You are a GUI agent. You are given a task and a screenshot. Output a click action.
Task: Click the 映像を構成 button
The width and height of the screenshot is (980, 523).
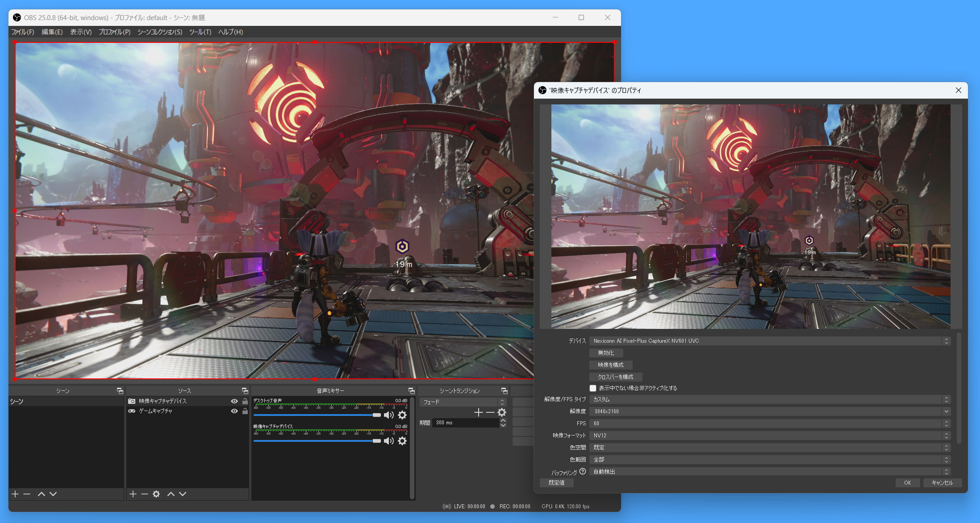coord(610,365)
